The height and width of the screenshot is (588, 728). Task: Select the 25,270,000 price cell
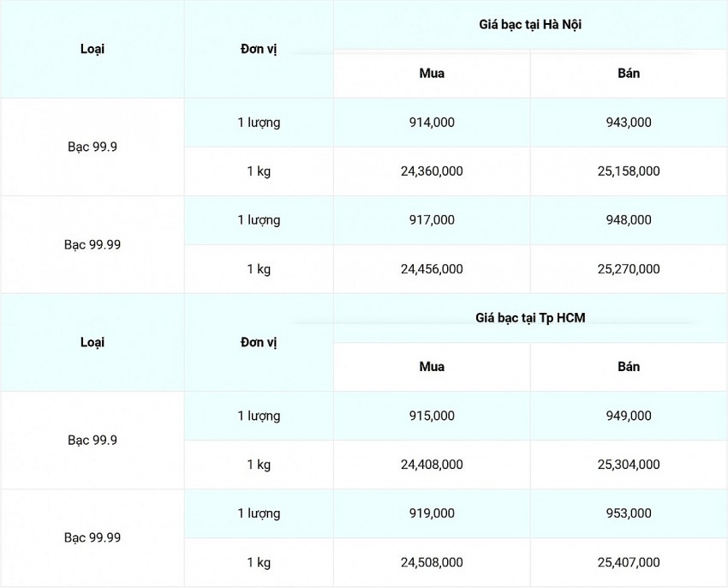(629, 268)
